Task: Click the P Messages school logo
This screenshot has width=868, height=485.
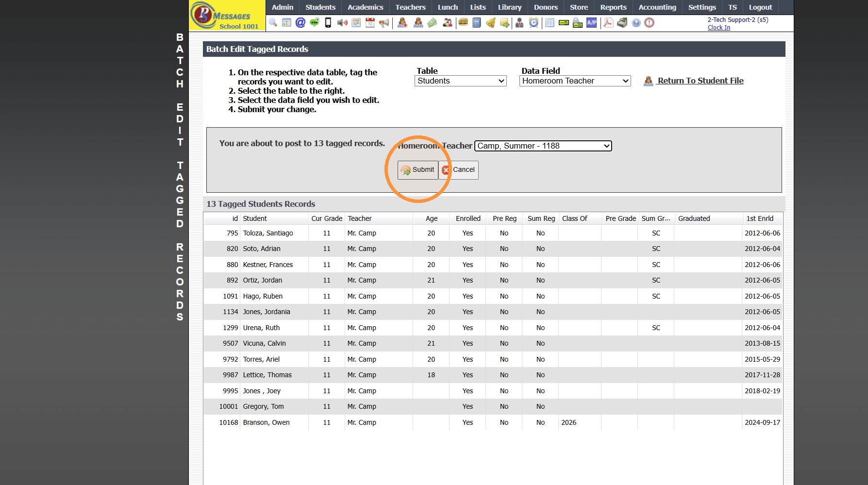Action: click(227, 16)
